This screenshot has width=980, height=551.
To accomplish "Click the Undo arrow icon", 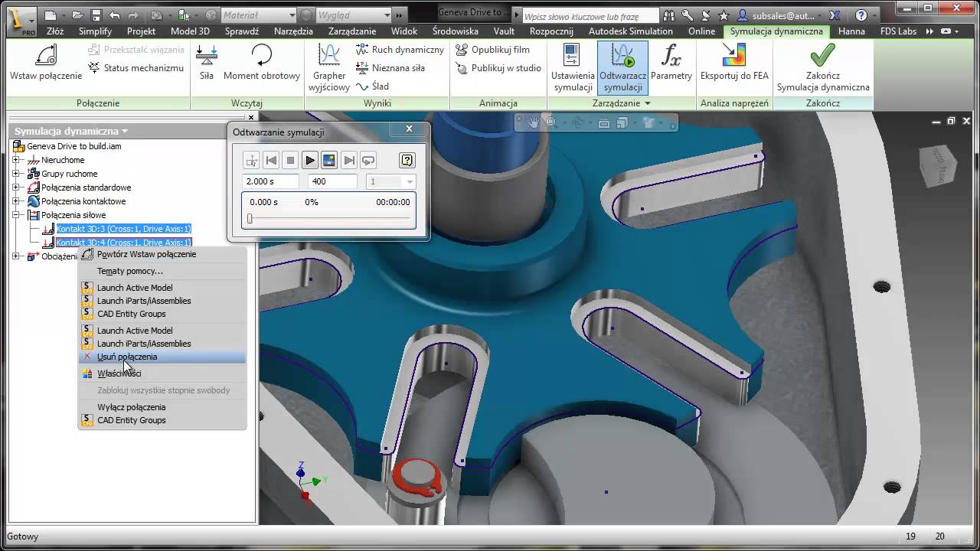I will point(114,15).
